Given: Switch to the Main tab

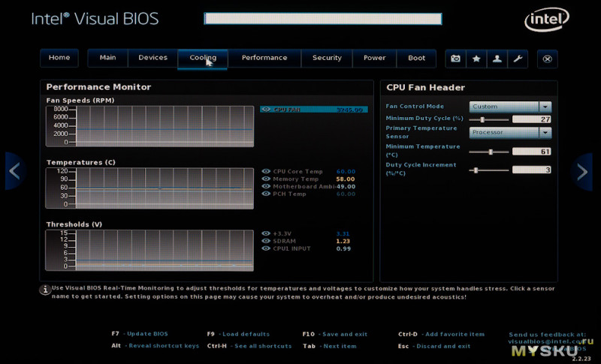Looking at the screenshot, I should point(107,58).
